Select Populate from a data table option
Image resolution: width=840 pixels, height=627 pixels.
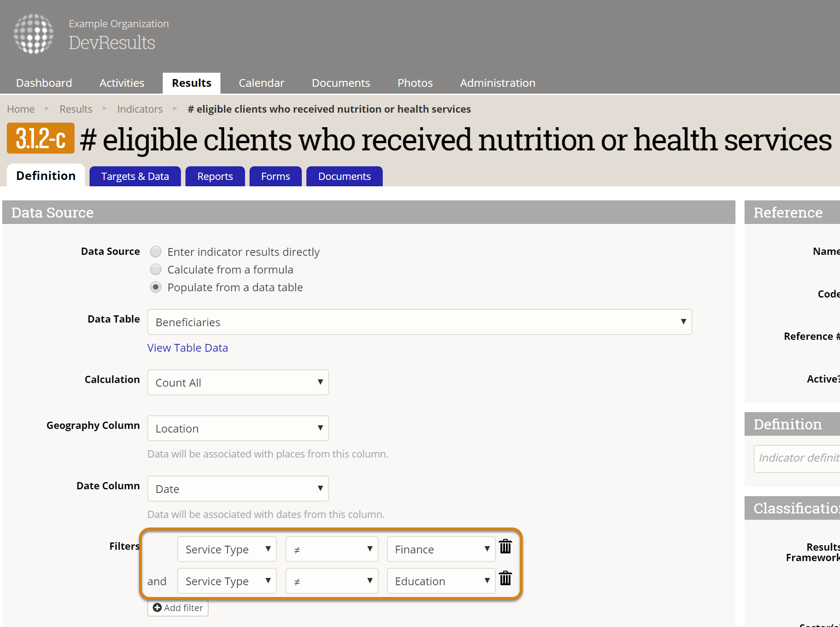pyautogui.click(x=155, y=287)
